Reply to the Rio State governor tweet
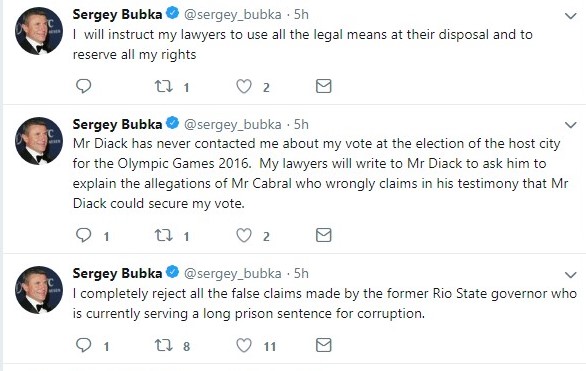The width and height of the screenshot is (586, 371). click(83, 345)
